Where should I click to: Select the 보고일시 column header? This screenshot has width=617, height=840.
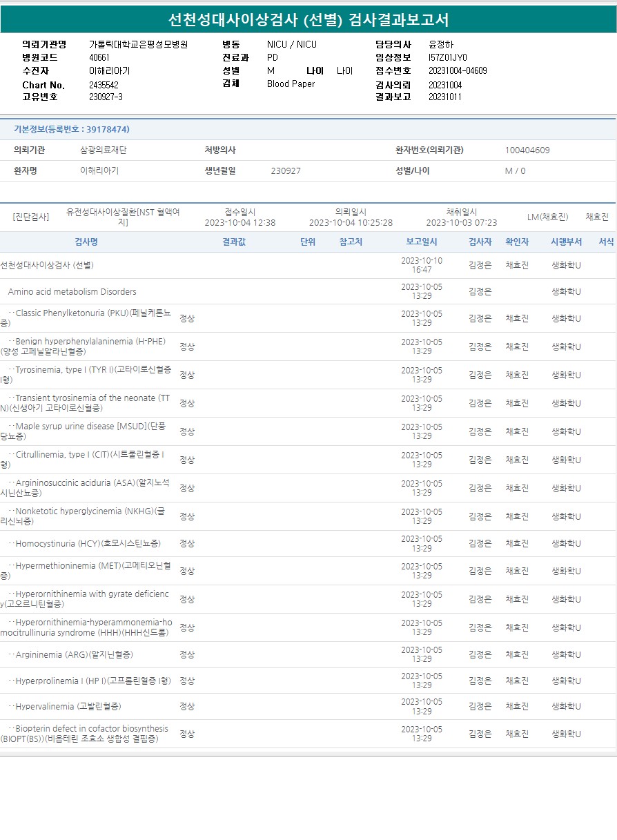coord(422,242)
